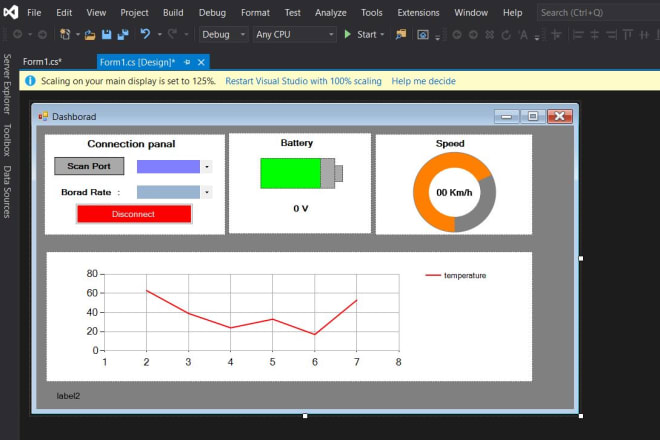660x440 pixels.
Task: Switch to the Form1.cs code tab
Action: (x=42, y=62)
